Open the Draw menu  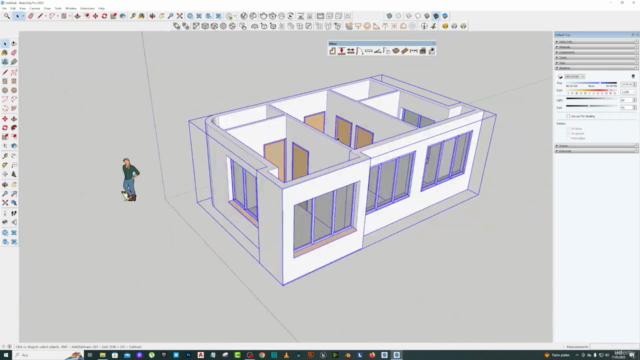pyautogui.click(x=47, y=8)
